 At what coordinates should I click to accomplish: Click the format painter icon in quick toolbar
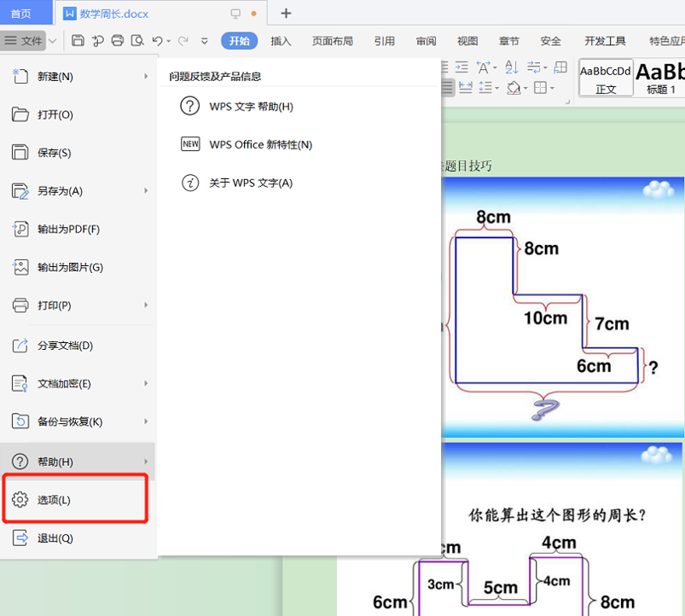pyautogui.click(x=98, y=41)
